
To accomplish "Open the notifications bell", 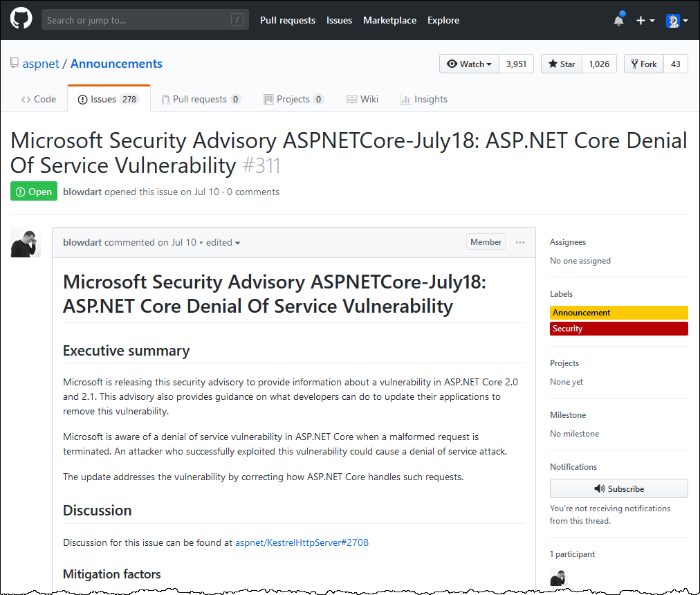I will click(x=619, y=20).
